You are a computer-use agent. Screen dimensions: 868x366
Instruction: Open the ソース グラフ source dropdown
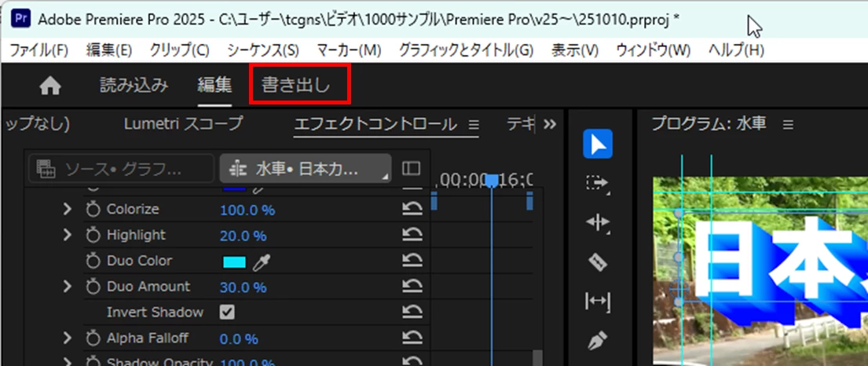pyautogui.click(x=121, y=168)
